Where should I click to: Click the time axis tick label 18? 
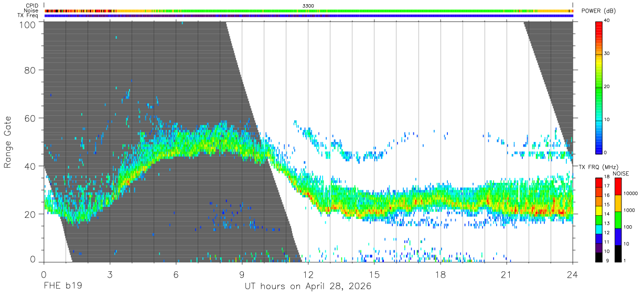pyautogui.click(x=441, y=274)
